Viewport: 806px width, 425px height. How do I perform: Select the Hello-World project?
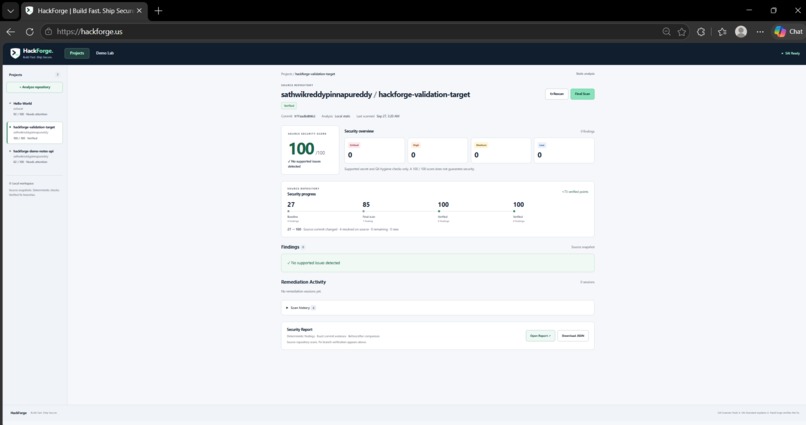pyautogui.click(x=35, y=108)
